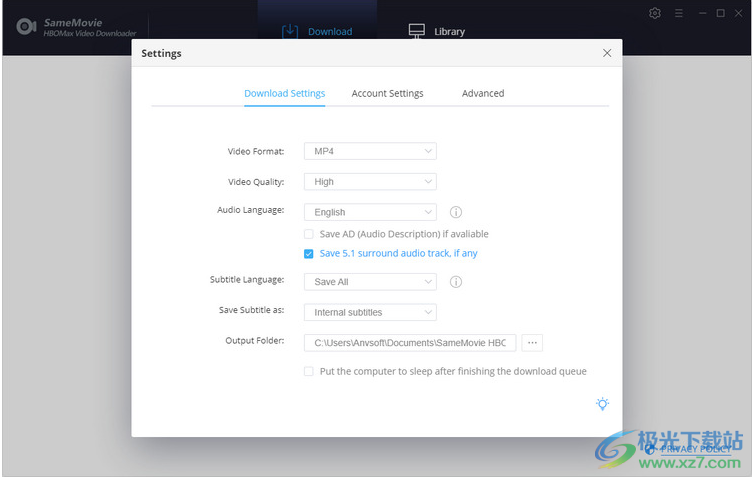Click the 'Settings' dialog title
Screen dimensions: 754x479
[x=161, y=53]
